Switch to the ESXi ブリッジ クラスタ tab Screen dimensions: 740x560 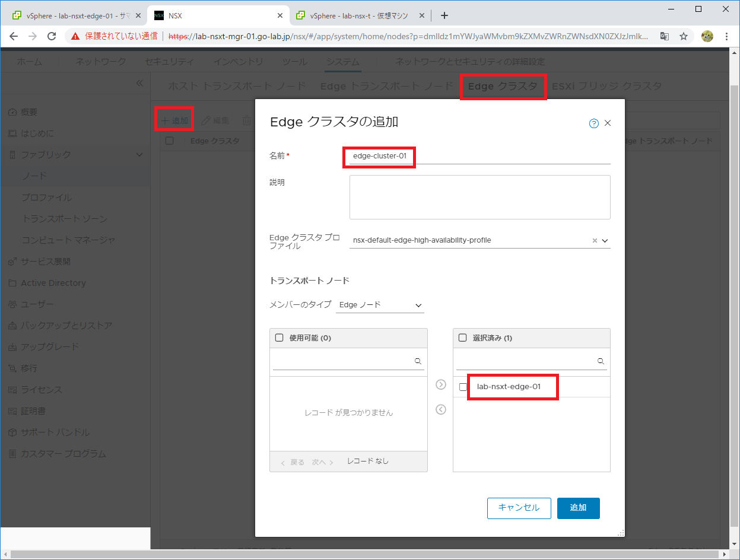click(x=606, y=86)
